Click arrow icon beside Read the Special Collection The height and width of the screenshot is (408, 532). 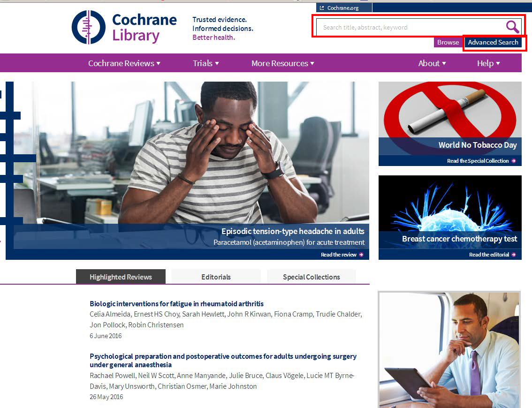(x=514, y=161)
